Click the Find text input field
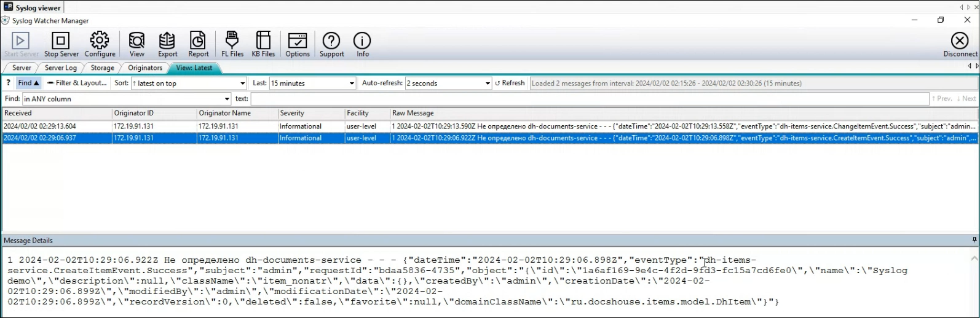980x318 pixels. coord(590,99)
